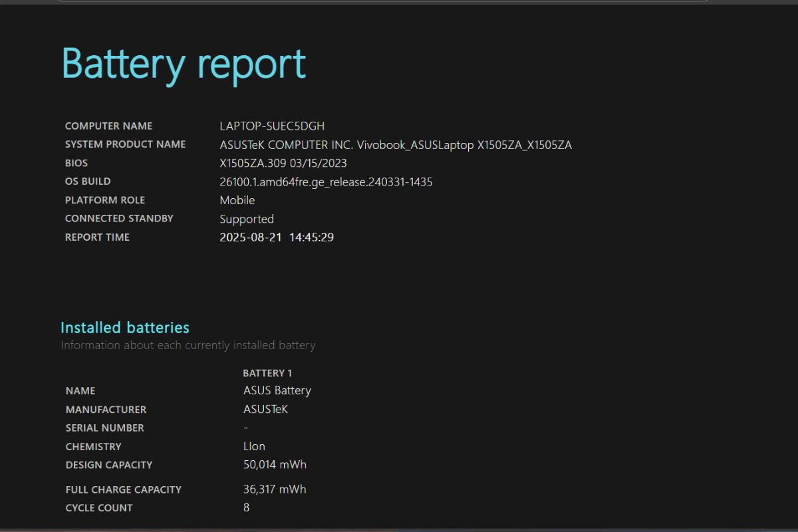
Task: Select the BATTERY 1 column header
Action: 267,373
